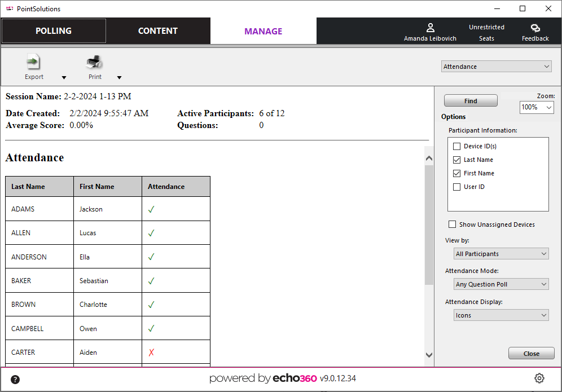Click the session name 2-2-2024 1-13 PM

[98, 96]
